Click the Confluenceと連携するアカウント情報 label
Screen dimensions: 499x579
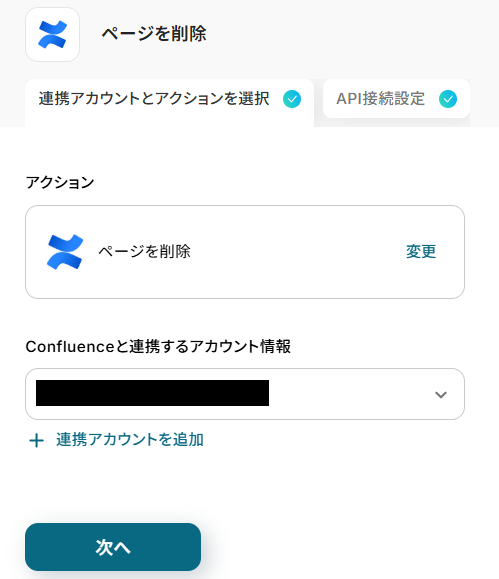[x=158, y=346]
